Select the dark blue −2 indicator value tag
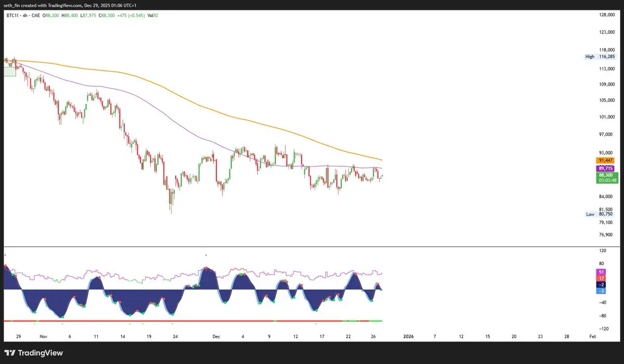The width and height of the screenshot is (624, 364). (602, 285)
